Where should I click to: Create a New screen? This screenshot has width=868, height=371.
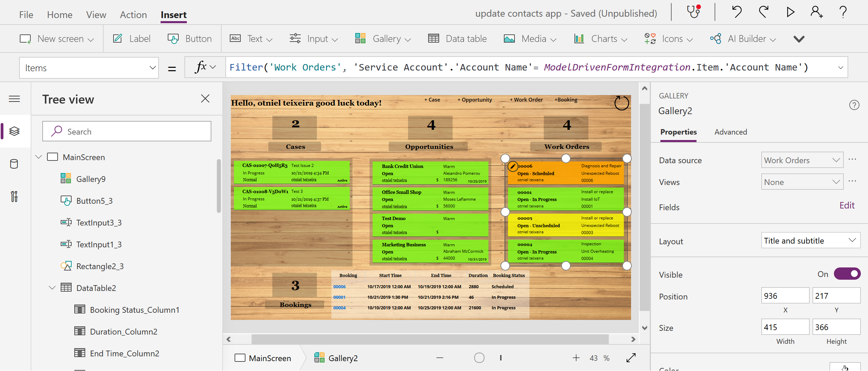57,38
